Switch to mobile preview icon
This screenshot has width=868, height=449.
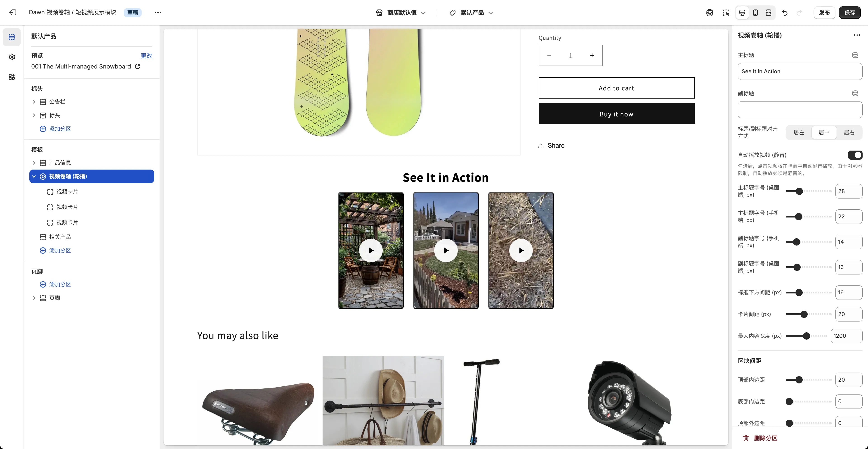coord(755,12)
